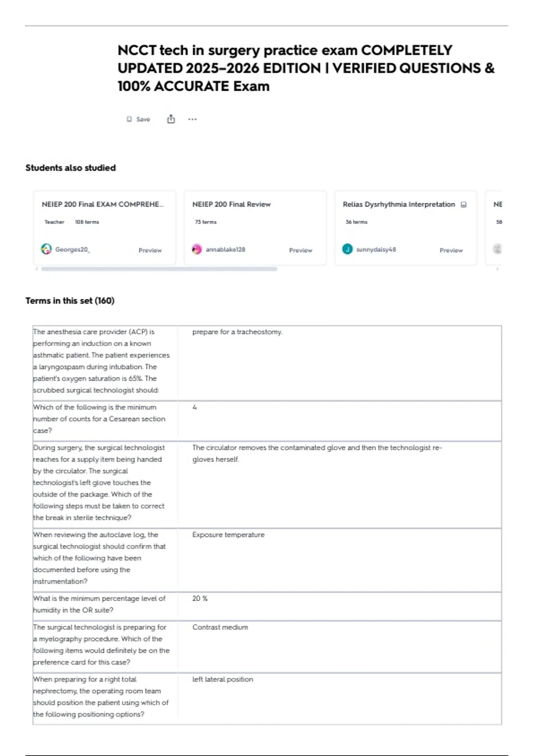This screenshot has height=756, width=534.
Task: Click the scroll-right arrow under study sets
Action: [498, 269]
